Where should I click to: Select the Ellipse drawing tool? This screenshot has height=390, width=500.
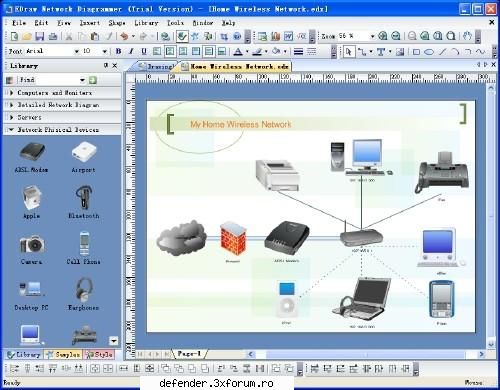(x=429, y=52)
